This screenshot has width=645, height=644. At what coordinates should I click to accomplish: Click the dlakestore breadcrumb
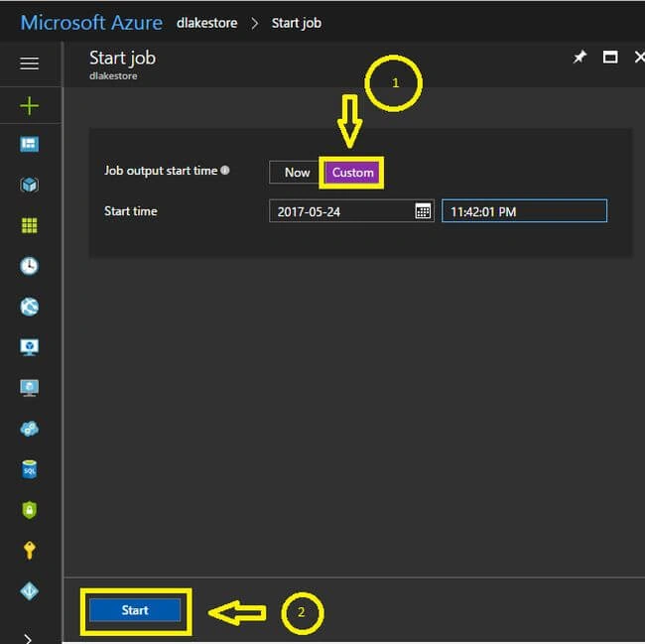(x=207, y=23)
